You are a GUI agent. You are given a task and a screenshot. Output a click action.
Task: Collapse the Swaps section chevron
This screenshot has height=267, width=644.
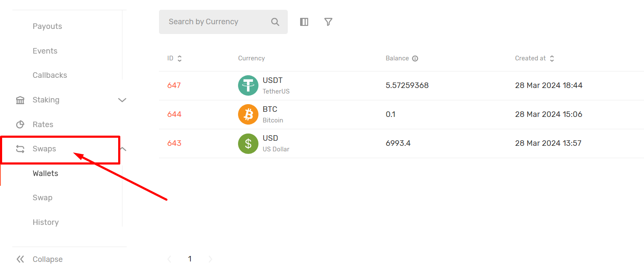tap(123, 149)
